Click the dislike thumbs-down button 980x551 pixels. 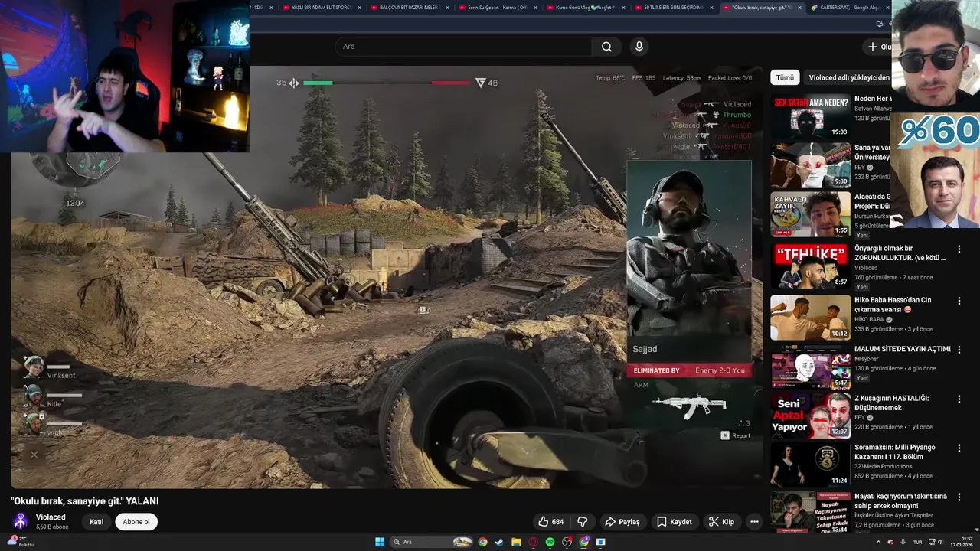pos(582,522)
